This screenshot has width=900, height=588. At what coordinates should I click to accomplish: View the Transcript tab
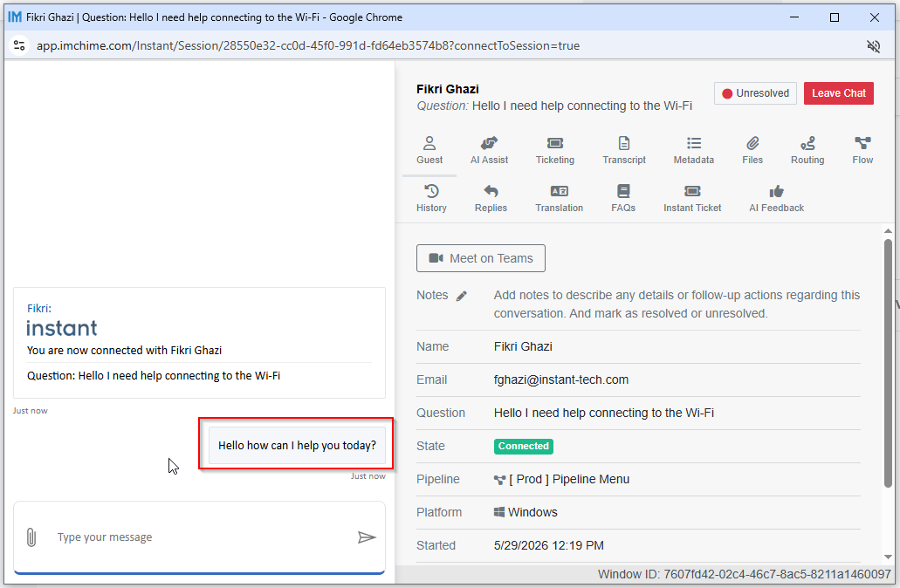pyautogui.click(x=624, y=151)
